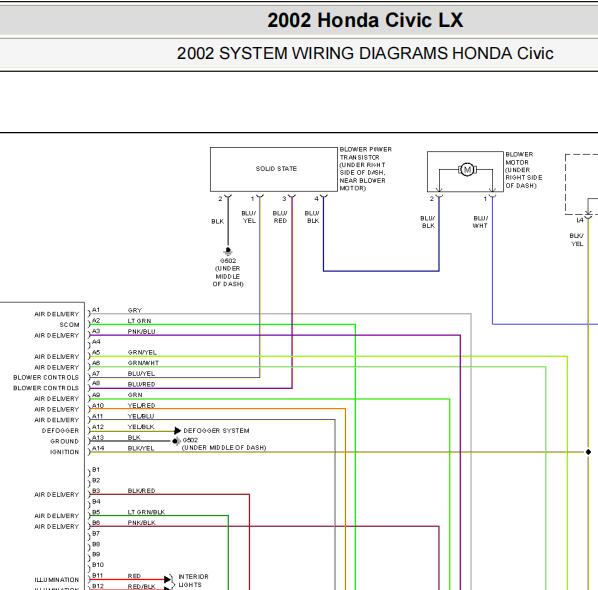Click the BLK/YEL label at the right edge
This screenshot has width=598, height=590.
click(x=577, y=240)
